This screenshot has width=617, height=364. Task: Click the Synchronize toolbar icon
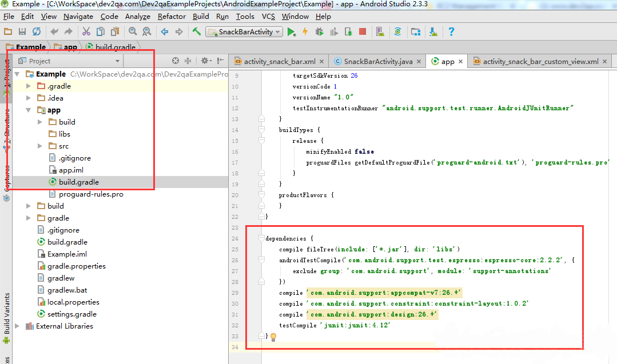tap(37, 32)
